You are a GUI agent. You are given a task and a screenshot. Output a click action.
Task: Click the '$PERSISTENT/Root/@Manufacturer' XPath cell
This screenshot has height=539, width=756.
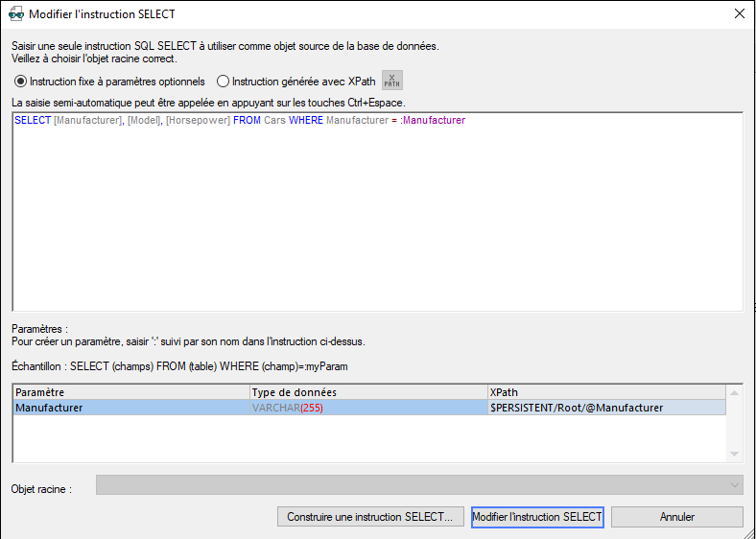(x=606, y=408)
